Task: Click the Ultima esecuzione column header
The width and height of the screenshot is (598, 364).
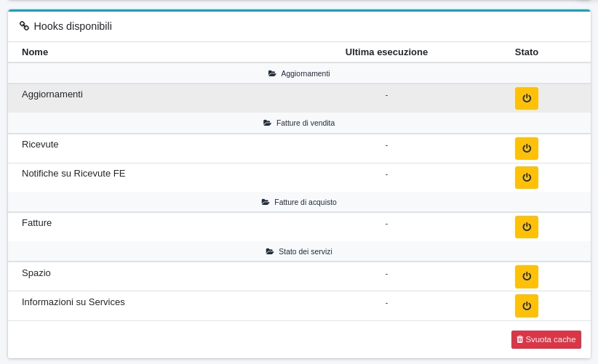Action: point(386,52)
